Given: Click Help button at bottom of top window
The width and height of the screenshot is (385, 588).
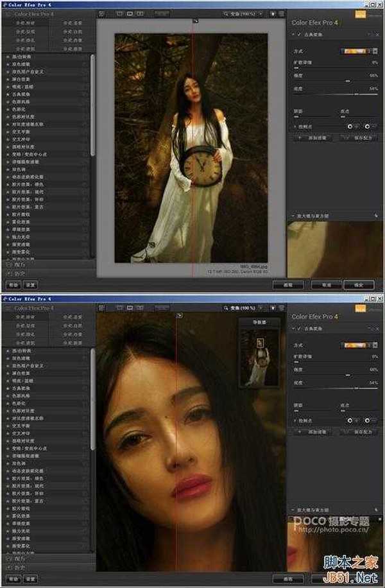Looking at the screenshot, I should (x=13, y=285).
